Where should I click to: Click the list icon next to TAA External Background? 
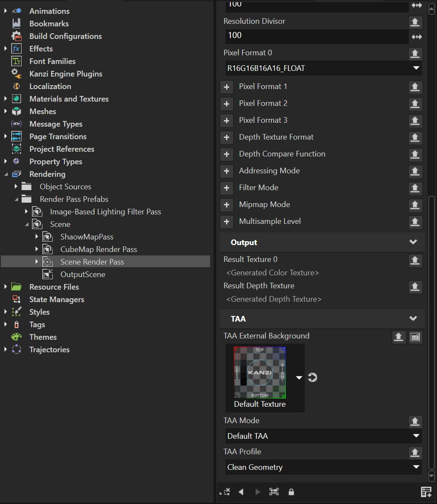[415, 337]
